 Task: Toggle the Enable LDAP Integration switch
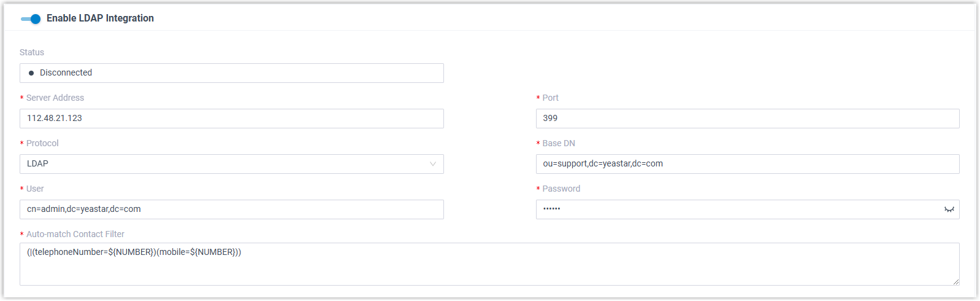click(31, 19)
